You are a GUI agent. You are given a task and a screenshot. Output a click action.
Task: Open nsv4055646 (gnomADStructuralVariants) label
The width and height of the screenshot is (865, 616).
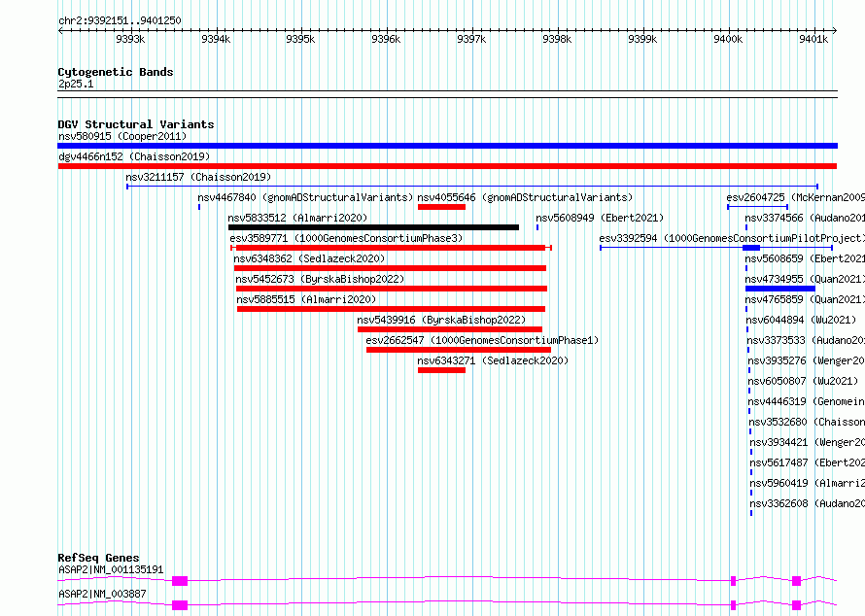525,197
